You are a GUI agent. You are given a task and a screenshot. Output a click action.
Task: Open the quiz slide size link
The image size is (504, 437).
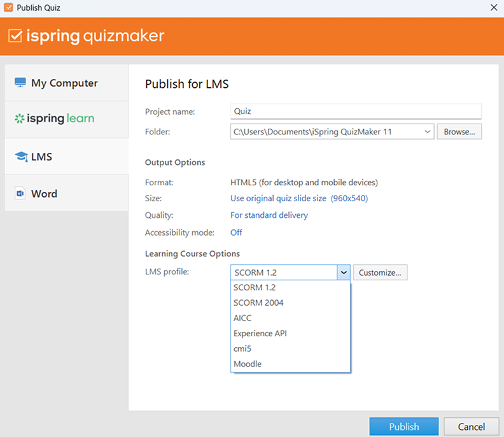(x=299, y=198)
